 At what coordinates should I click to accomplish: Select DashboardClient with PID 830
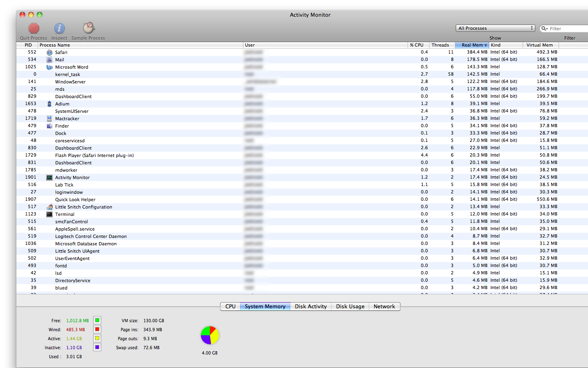pos(302,148)
